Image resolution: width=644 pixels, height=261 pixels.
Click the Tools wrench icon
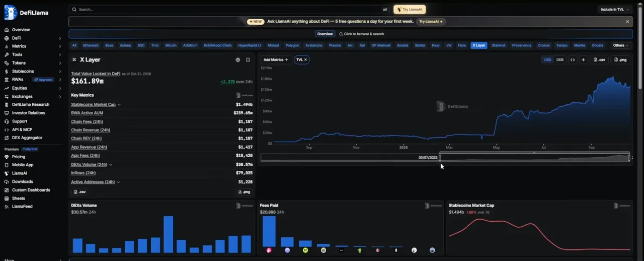click(x=7, y=54)
